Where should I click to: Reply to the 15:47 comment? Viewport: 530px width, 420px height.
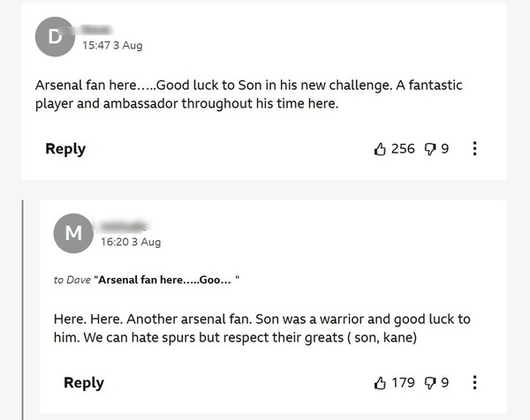coord(65,148)
